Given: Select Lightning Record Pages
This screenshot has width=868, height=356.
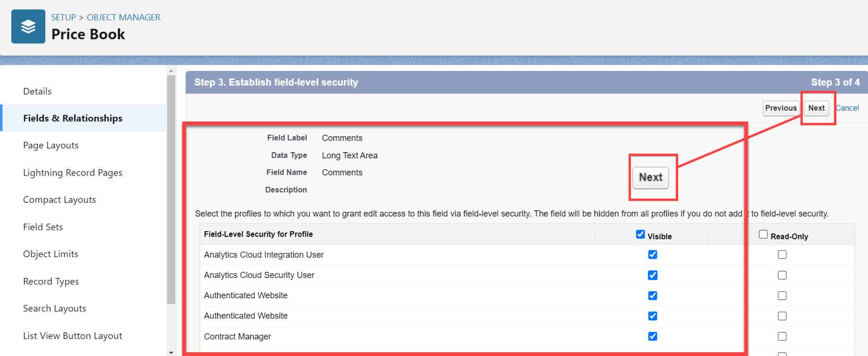Looking at the screenshot, I should [x=73, y=173].
